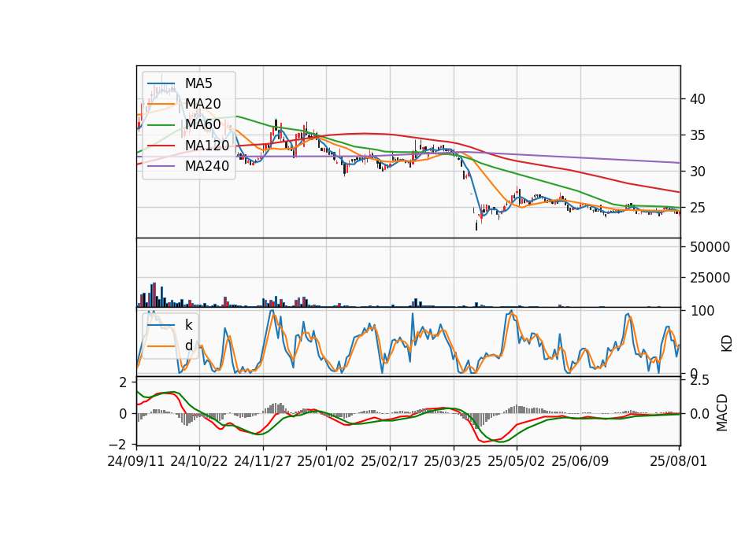Click the blue MA5 legend line swatch
Viewport: 756px width, 543px height.
(x=161, y=83)
